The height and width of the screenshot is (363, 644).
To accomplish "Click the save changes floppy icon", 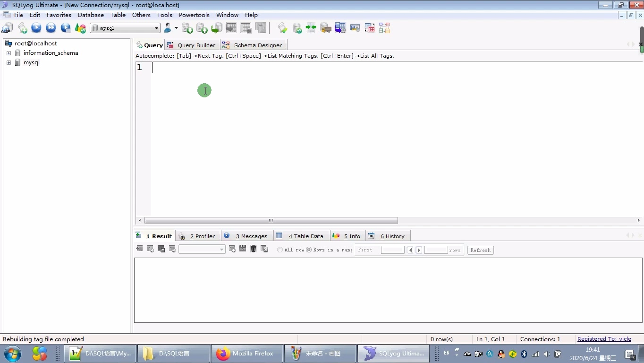I will 243,249.
